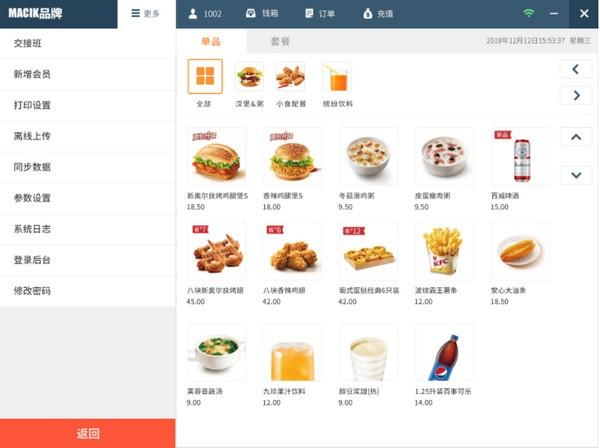Choose 同步数据 sync data in sidebar
The height and width of the screenshot is (448, 600).
[88, 167]
